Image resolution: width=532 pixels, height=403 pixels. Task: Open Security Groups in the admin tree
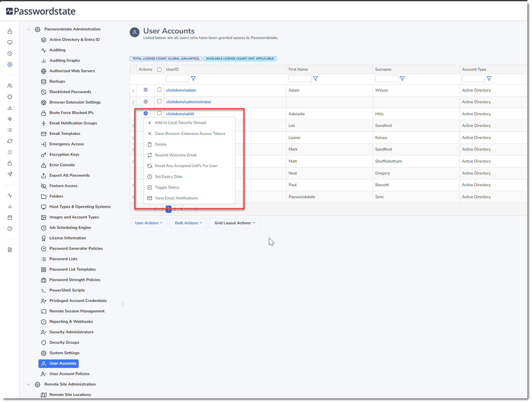pyautogui.click(x=64, y=342)
